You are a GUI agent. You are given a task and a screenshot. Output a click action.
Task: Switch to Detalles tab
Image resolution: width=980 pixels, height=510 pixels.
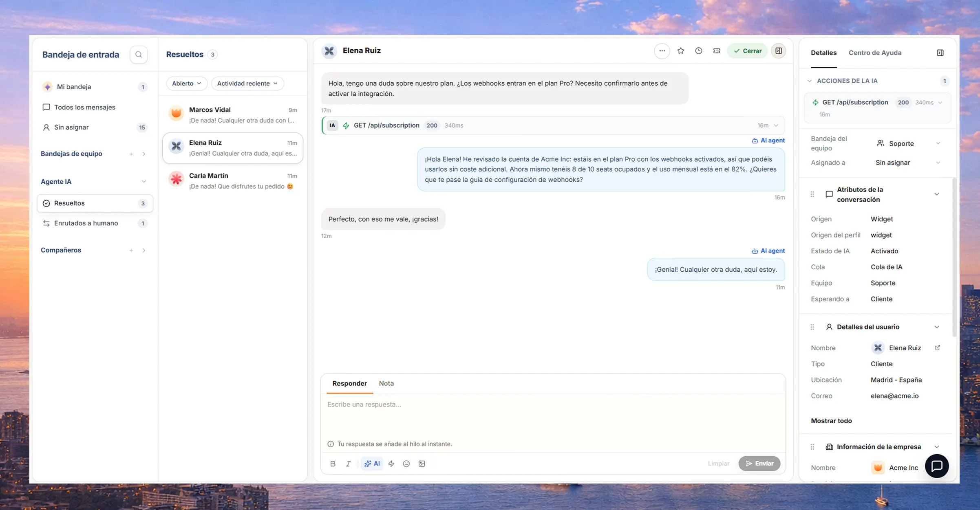coord(823,53)
